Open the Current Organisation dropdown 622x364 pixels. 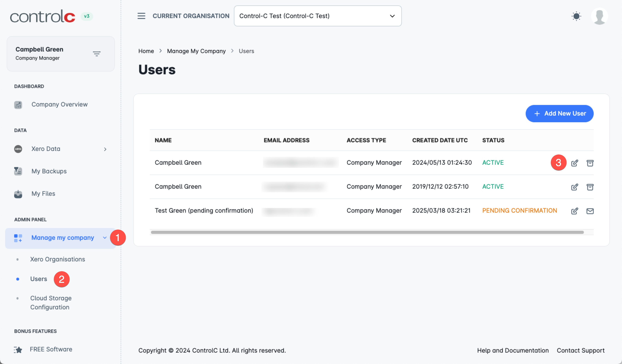pyautogui.click(x=317, y=16)
